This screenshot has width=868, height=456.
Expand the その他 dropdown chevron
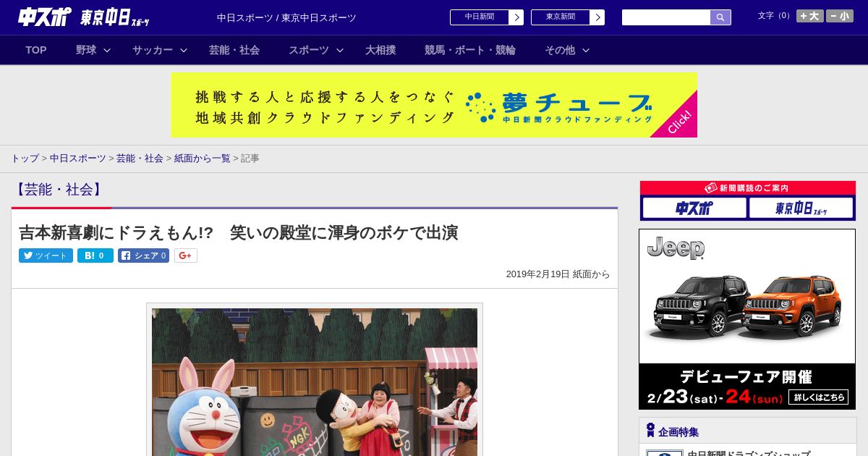586,50
